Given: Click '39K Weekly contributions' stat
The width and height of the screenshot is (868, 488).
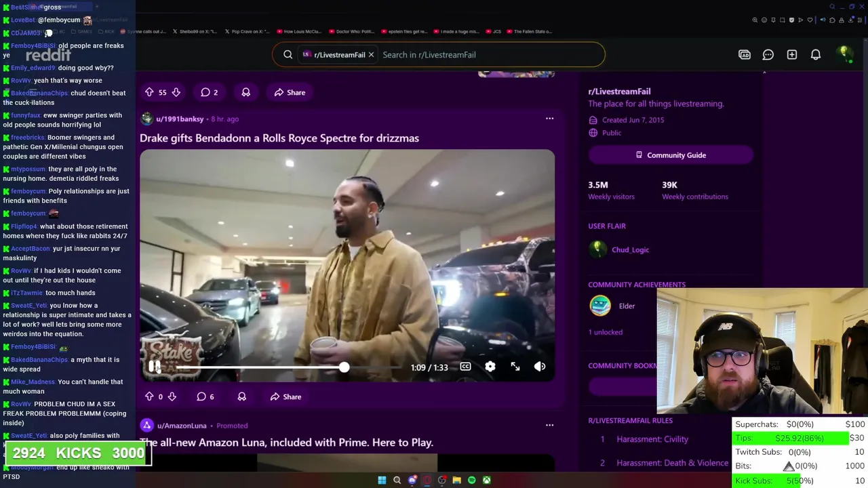Looking at the screenshot, I should [x=695, y=190].
